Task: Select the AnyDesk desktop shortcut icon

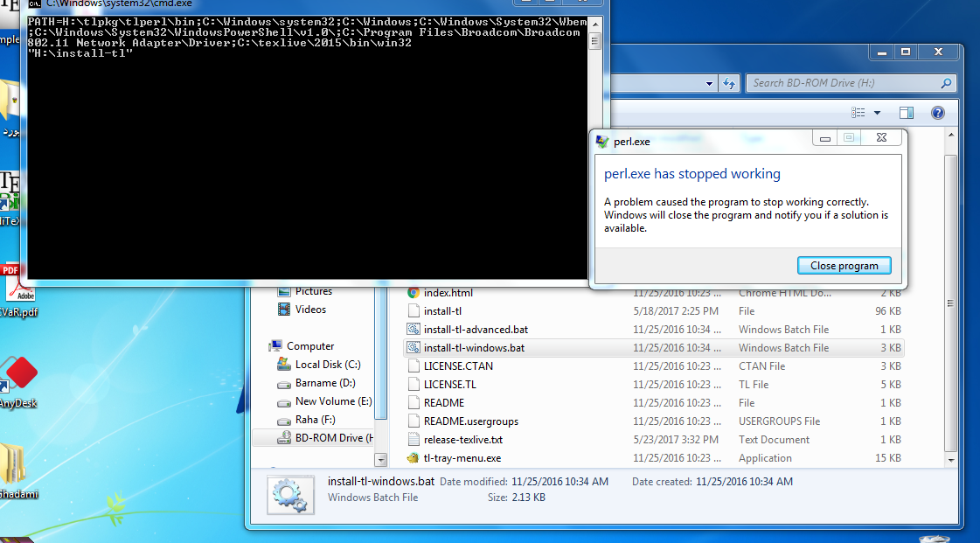Action: [20, 373]
